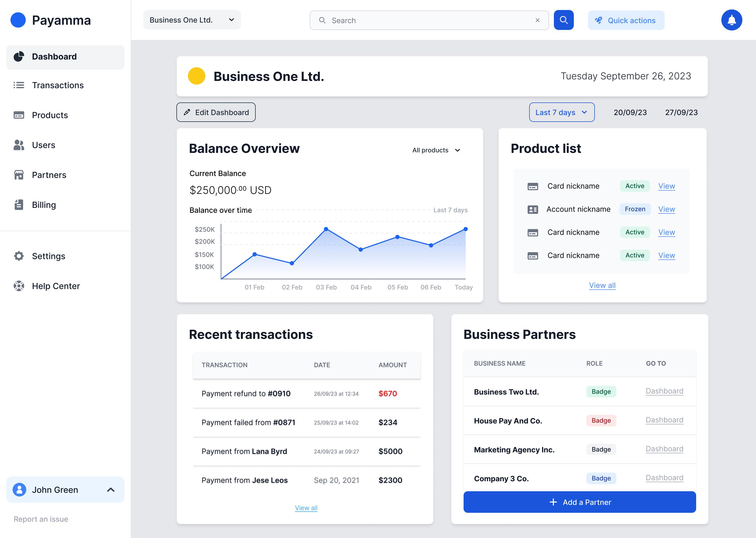Click the Frozen account nickname ID icon

click(x=533, y=209)
